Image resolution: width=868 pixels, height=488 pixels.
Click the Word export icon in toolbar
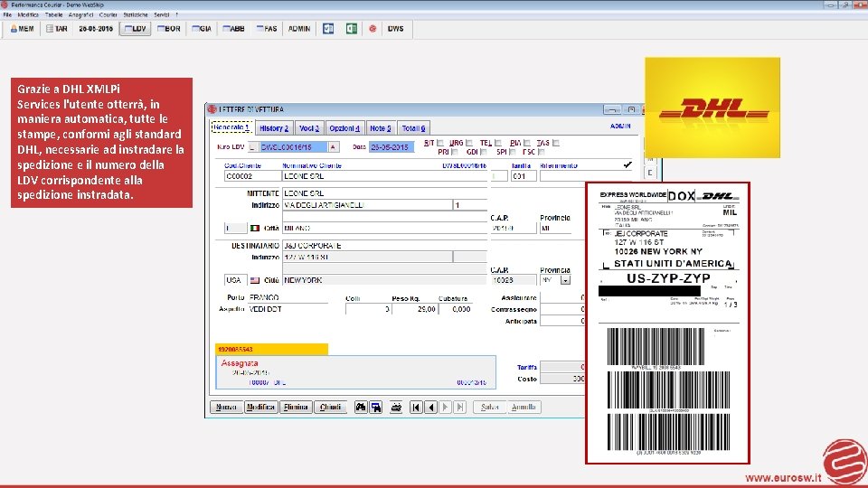328,29
